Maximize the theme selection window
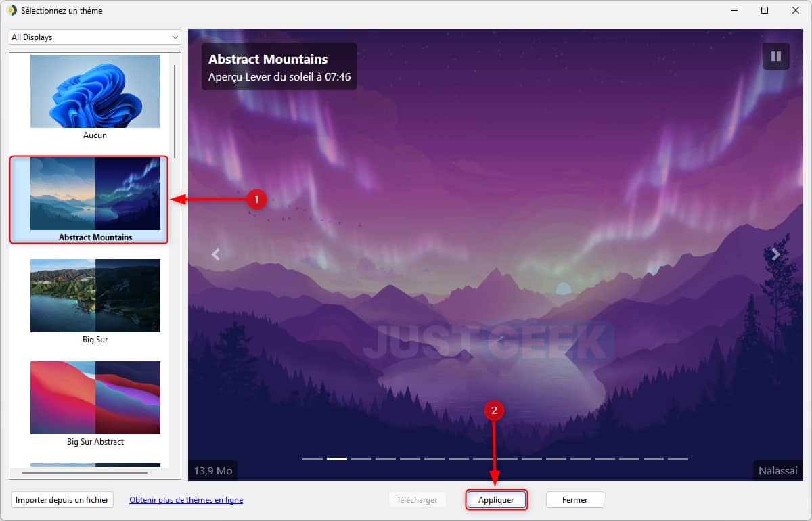Screen dimensions: 812x521 [x=765, y=10]
